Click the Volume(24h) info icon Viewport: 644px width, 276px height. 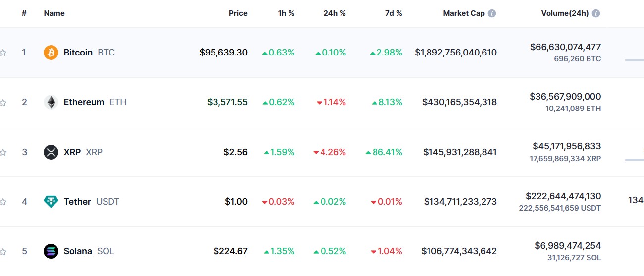click(x=596, y=13)
